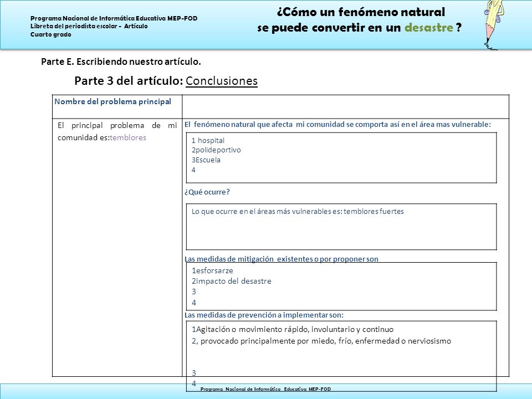The height and width of the screenshot is (399, 532).
Task: Select the text 'Conclusiones' in the heading
Action: click(222, 81)
